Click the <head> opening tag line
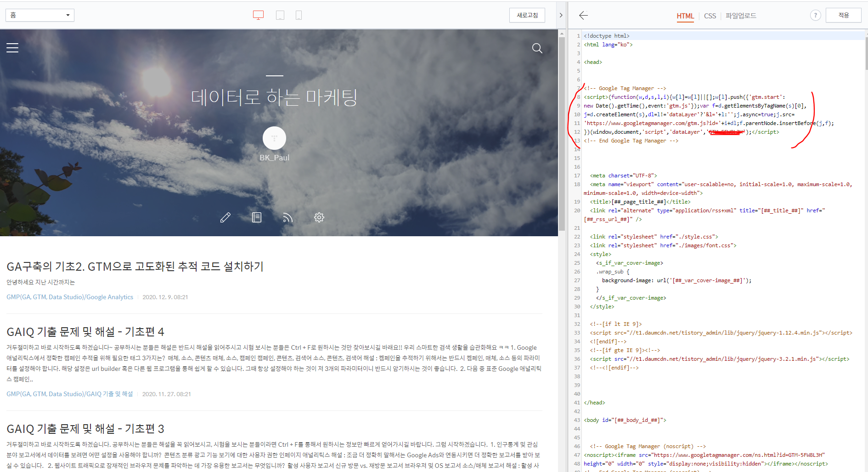 click(593, 62)
